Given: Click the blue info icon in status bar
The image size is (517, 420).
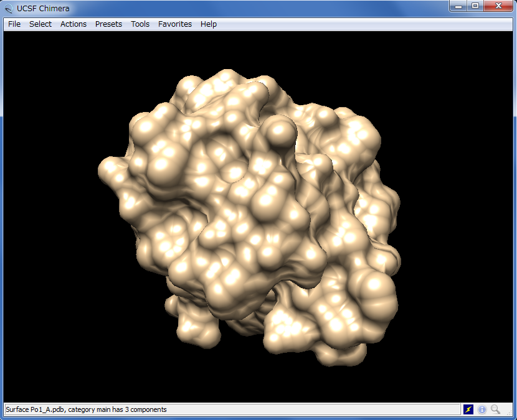Looking at the screenshot, I should point(482,409).
